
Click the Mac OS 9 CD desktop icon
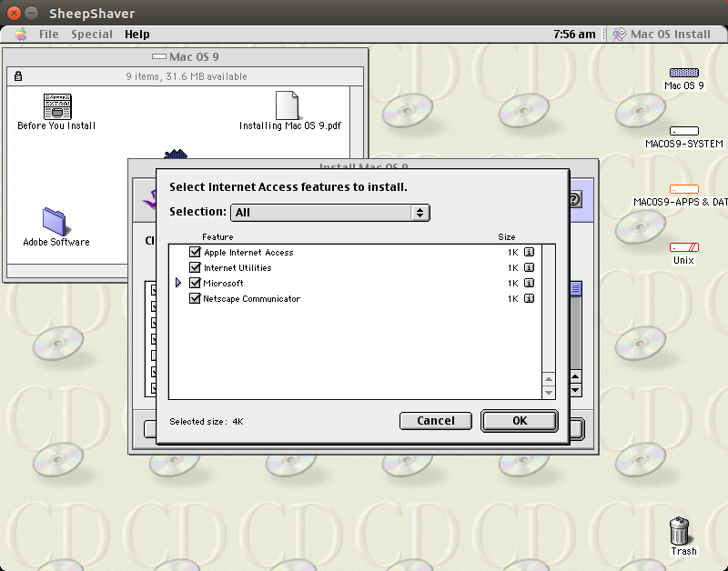684,73
